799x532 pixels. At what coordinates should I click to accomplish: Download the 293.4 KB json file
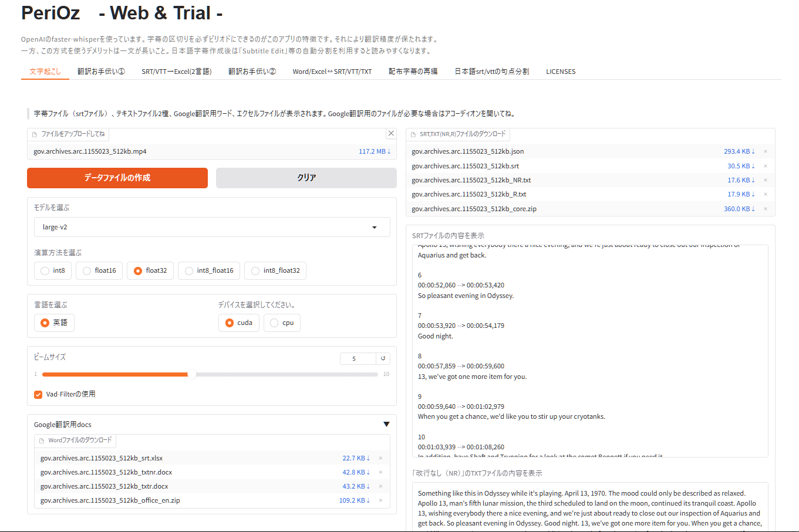[x=739, y=151]
